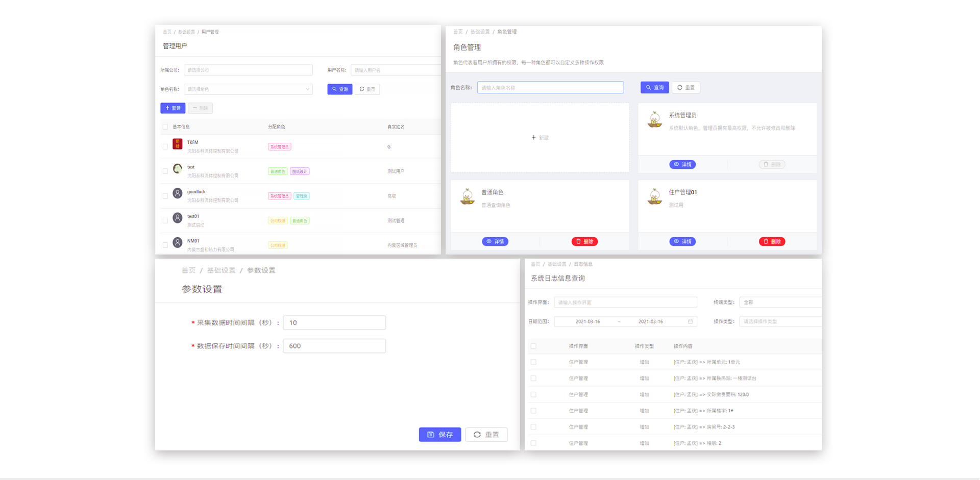Click the 系统管理员 pink role tag for TKFM
This screenshot has height=480, width=980.
click(x=279, y=147)
